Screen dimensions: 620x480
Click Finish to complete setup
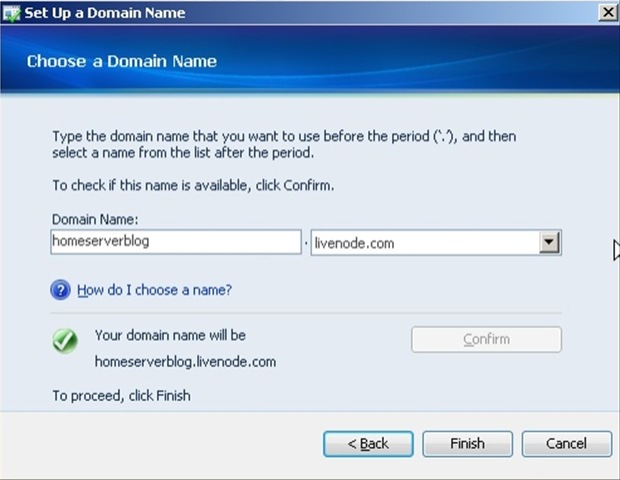[x=467, y=444]
